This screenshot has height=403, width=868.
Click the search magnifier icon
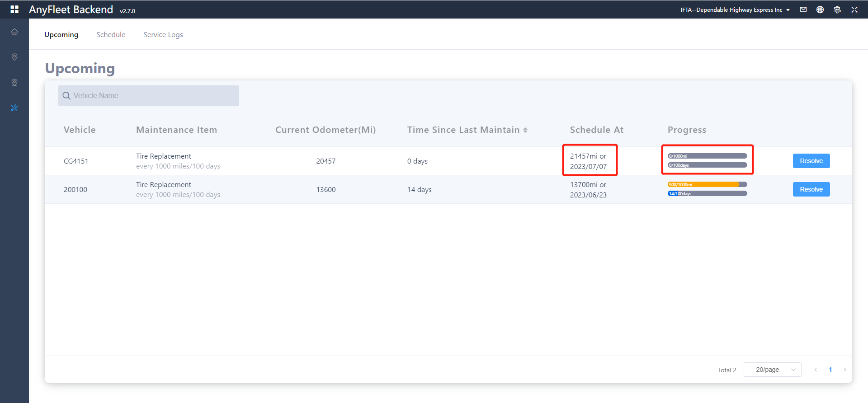[66, 96]
